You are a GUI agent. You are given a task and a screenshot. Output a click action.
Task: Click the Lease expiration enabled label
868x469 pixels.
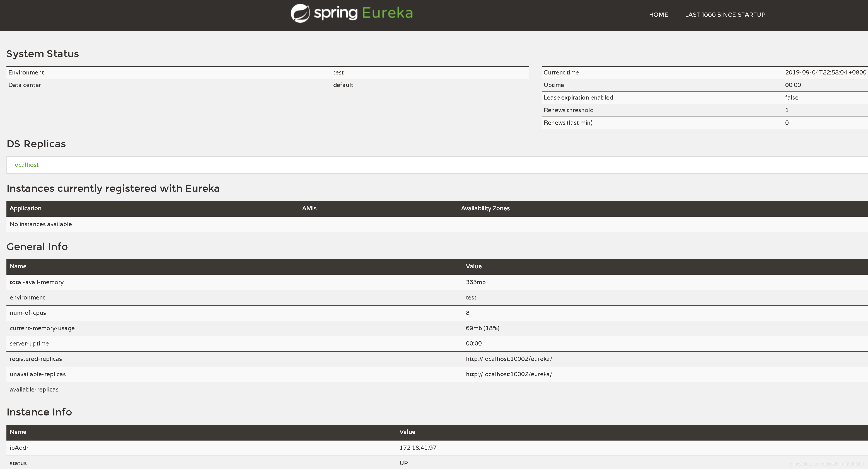pos(578,98)
